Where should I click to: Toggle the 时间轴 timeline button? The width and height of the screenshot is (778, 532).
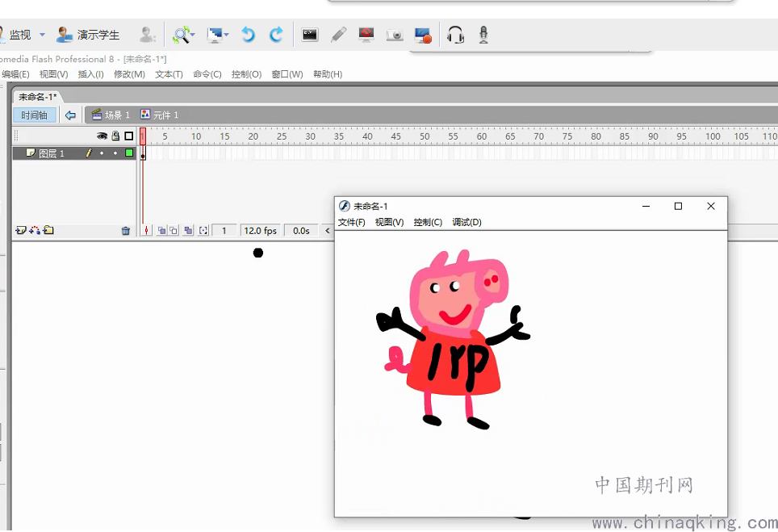(34, 115)
